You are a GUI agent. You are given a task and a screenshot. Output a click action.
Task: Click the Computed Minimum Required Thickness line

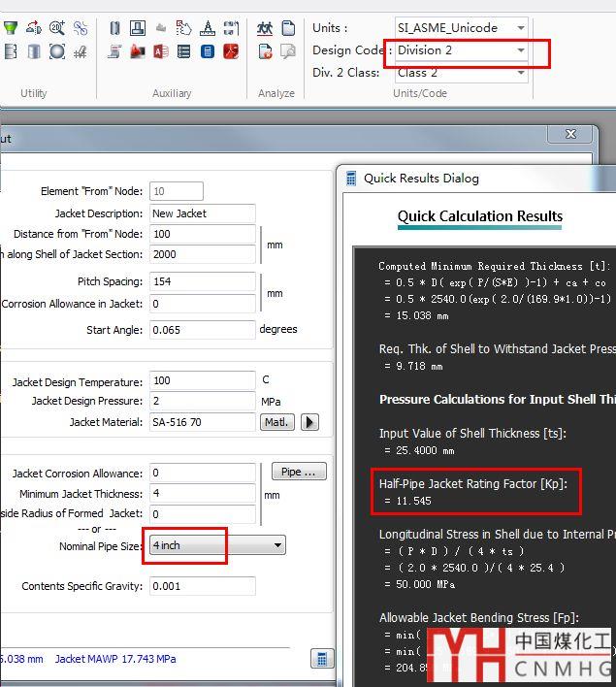tap(495, 266)
